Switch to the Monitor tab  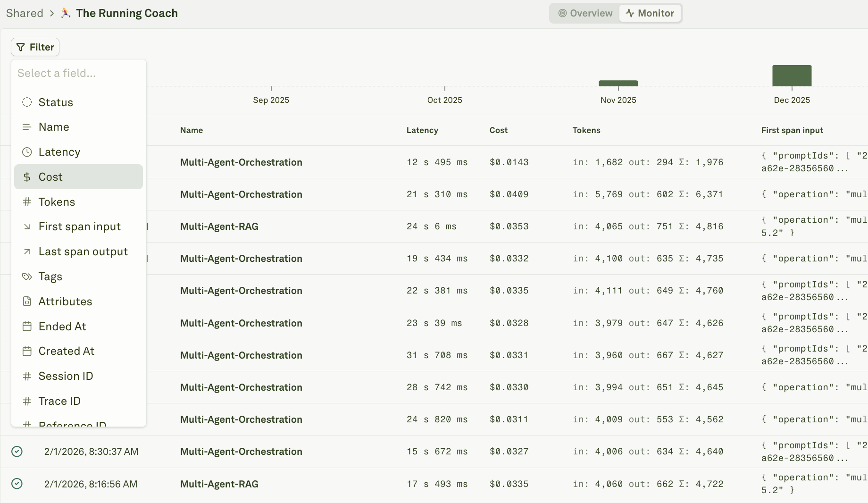point(650,13)
